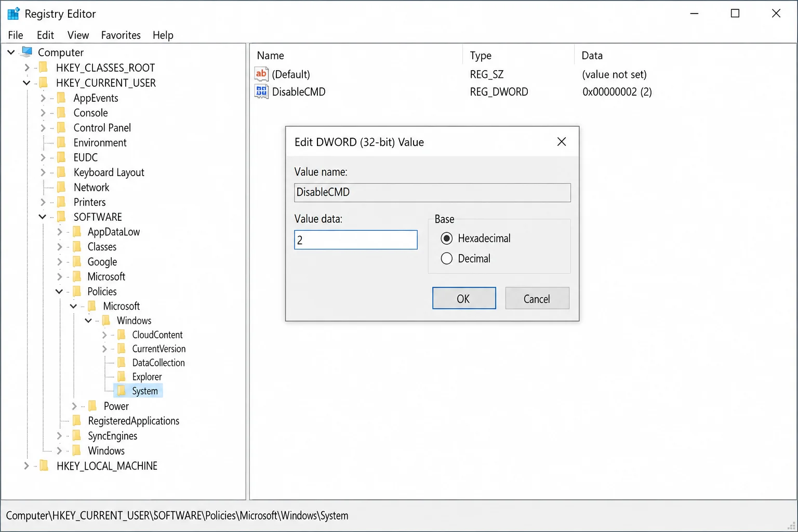Click the SOFTWARE folder icon
Image resolution: width=798 pixels, height=532 pixels.
pos(61,217)
